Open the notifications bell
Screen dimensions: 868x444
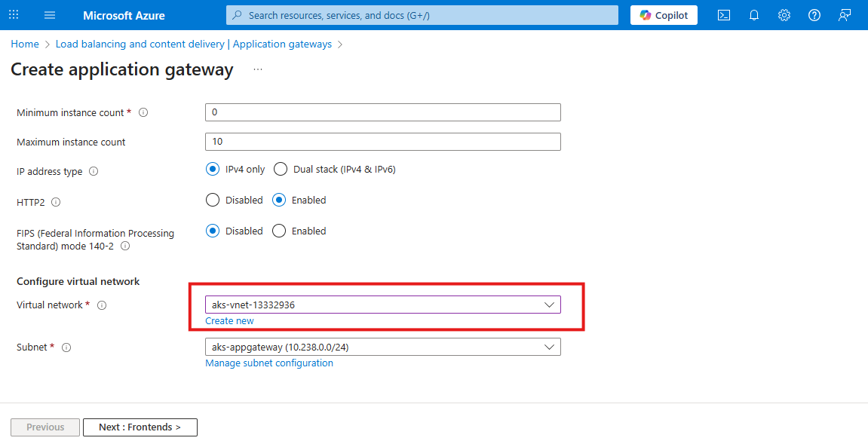[x=753, y=15]
